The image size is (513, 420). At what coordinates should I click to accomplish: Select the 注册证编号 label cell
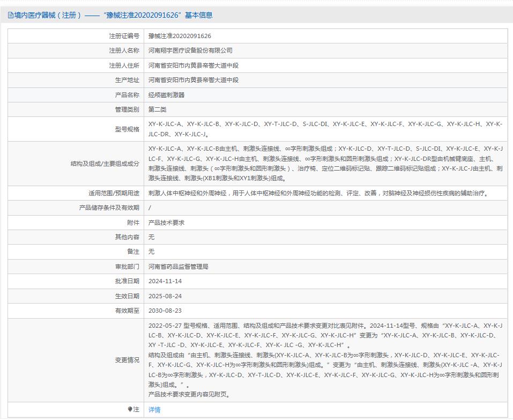(124, 36)
